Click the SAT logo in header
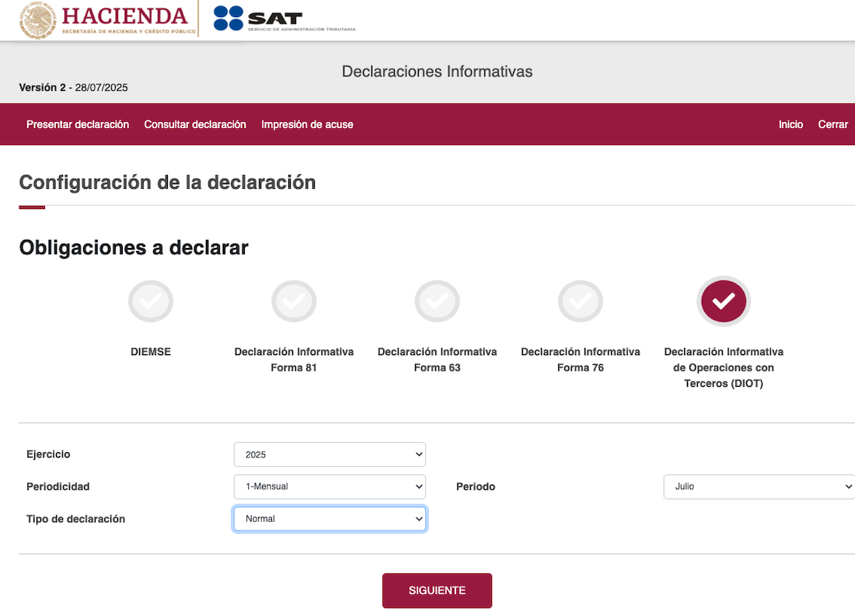855x616 pixels. pos(284,19)
